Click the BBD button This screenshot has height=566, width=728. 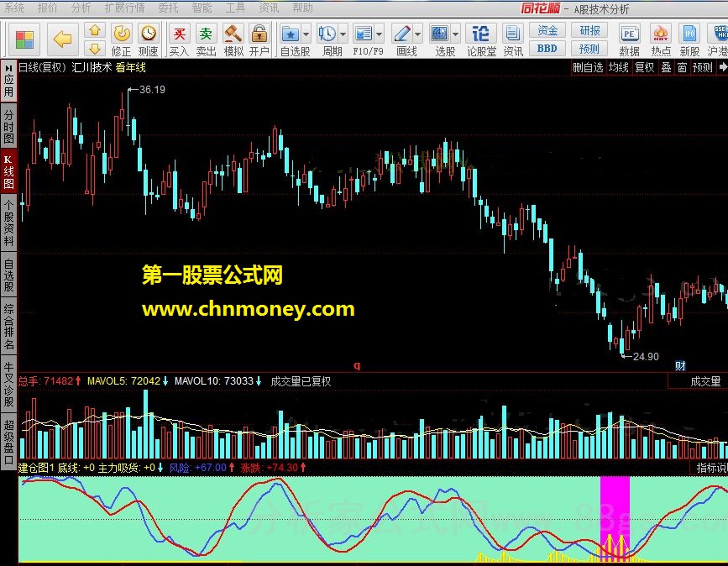click(x=547, y=49)
